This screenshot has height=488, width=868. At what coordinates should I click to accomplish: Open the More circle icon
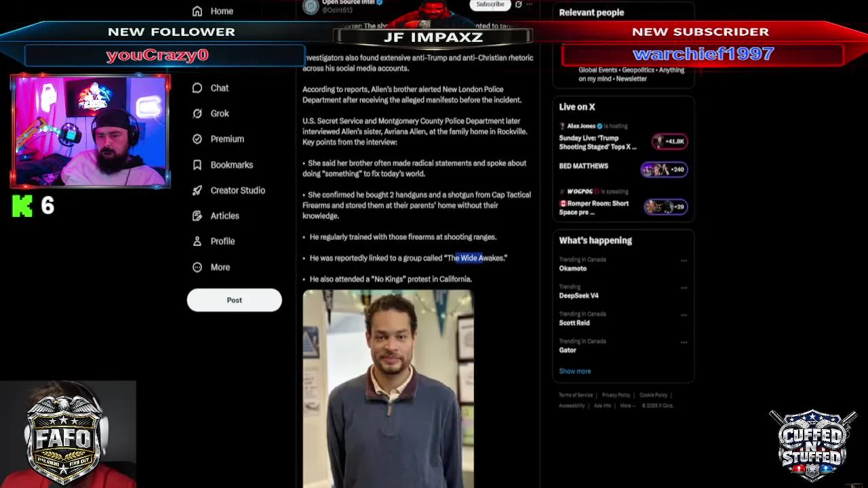tap(197, 267)
